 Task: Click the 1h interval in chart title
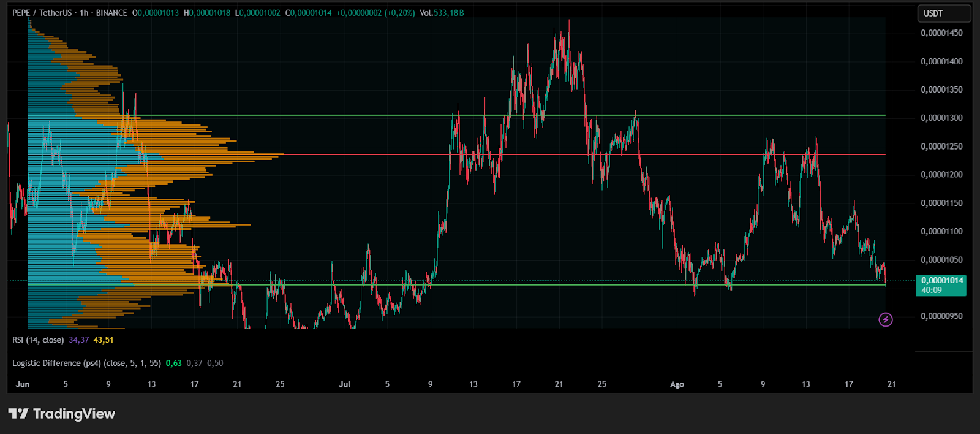84,13
